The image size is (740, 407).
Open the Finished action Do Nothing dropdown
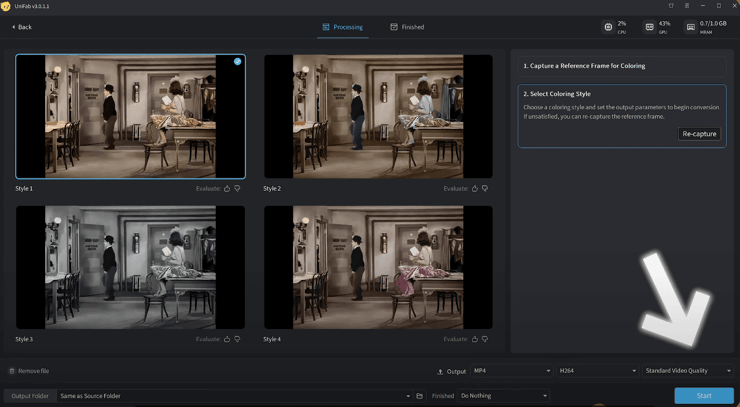click(504, 396)
